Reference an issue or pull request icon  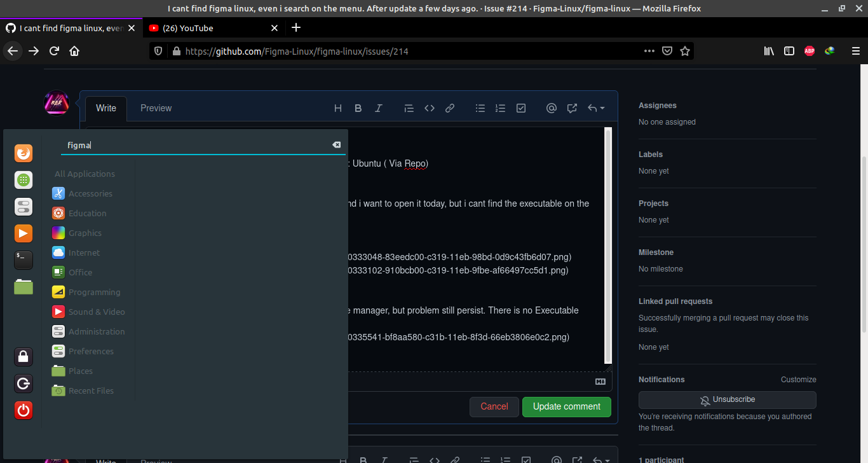(572, 108)
